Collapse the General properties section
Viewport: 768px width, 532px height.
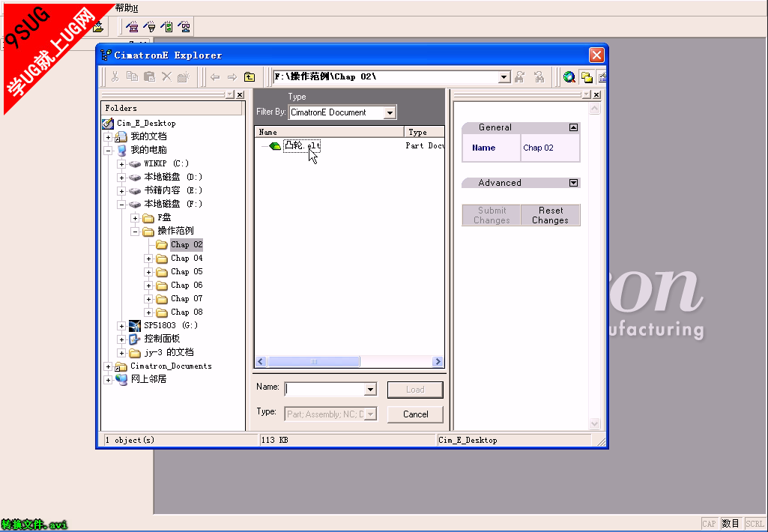click(x=573, y=127)
